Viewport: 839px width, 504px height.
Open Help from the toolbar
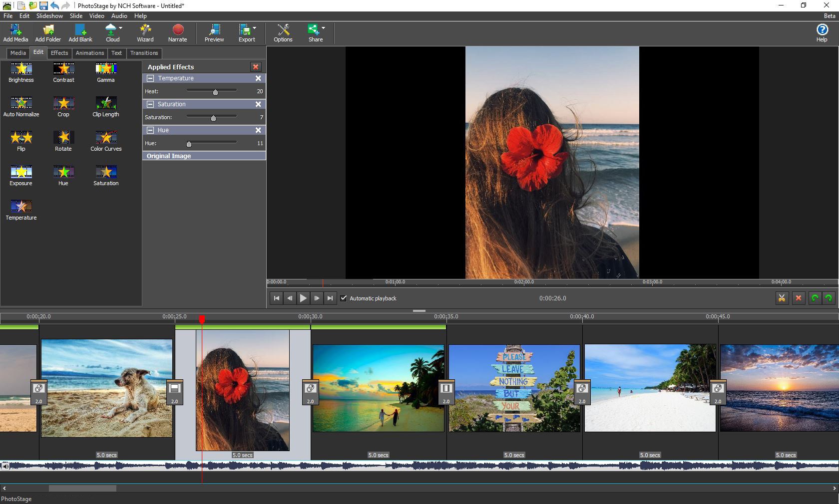[x=821, y=31]
